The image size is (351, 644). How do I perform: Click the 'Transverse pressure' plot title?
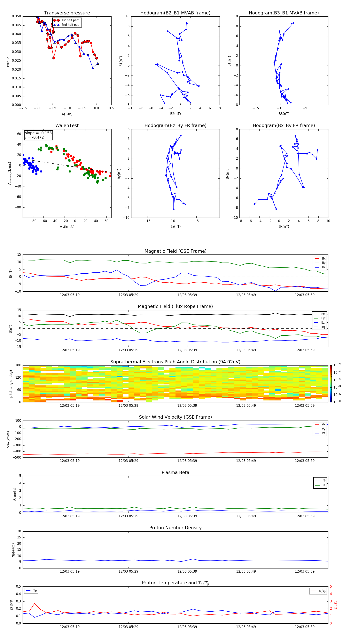pyautogui.click(x=67, y=13)
